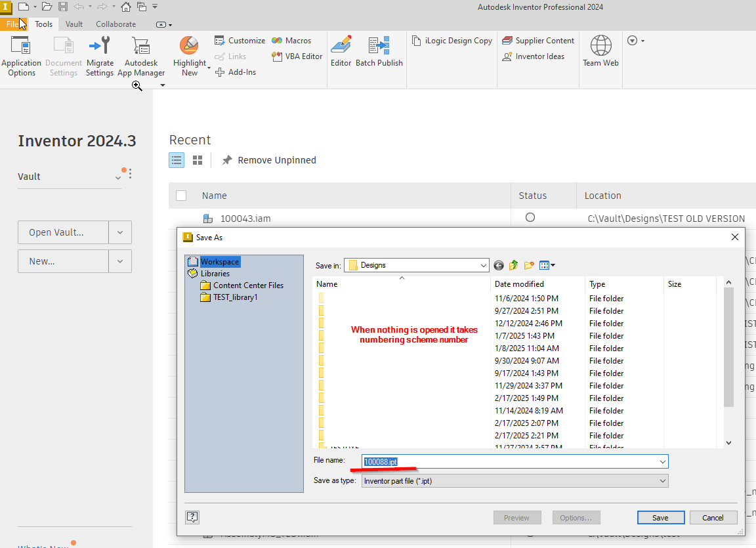Viewport: 756px width, 548px height.
Task: Launch Batch Publish
Action: (x=379, y=53)
